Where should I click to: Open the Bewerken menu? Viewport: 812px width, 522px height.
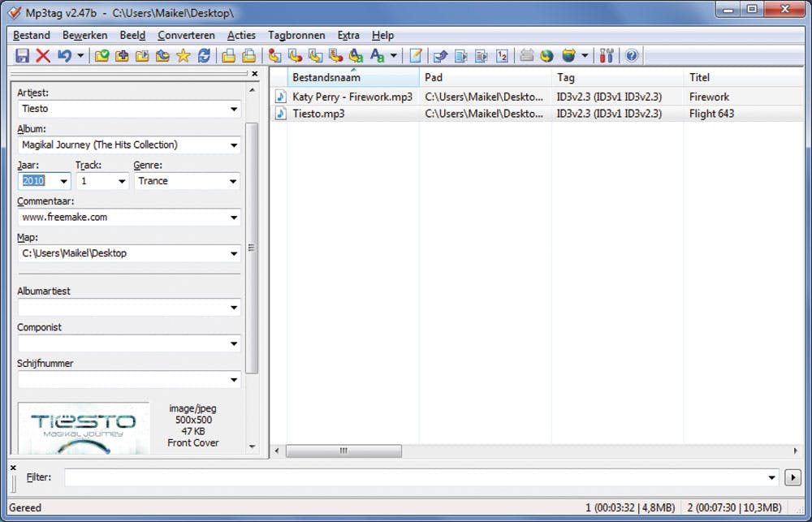point(85,35)
